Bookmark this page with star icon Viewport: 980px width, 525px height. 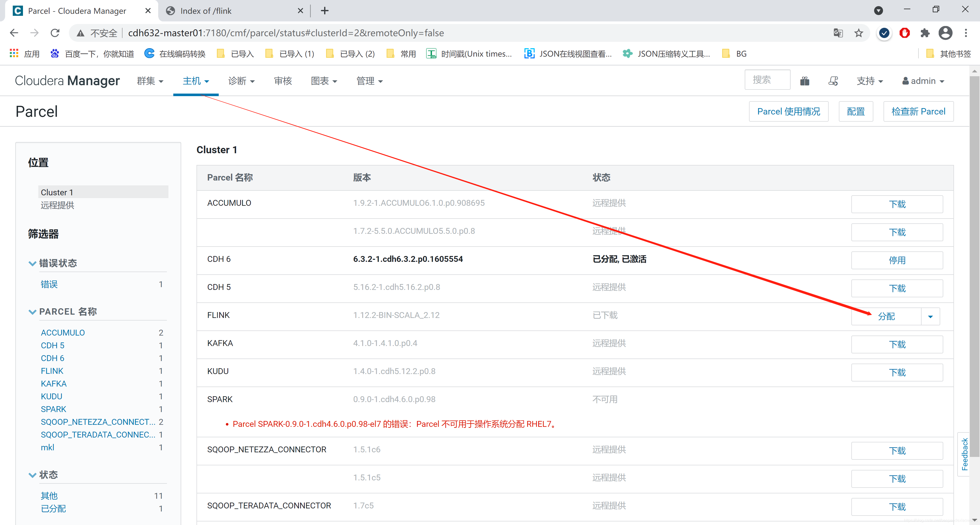[859, 33]
